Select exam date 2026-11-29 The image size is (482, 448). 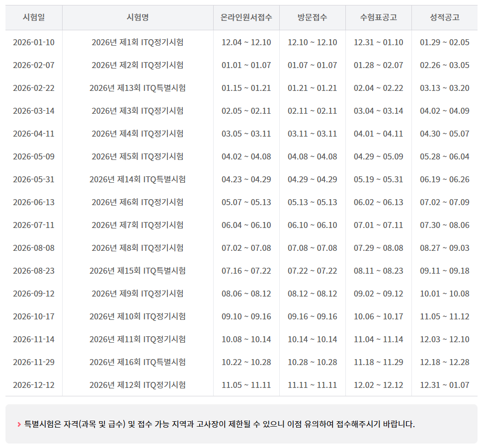34,362
